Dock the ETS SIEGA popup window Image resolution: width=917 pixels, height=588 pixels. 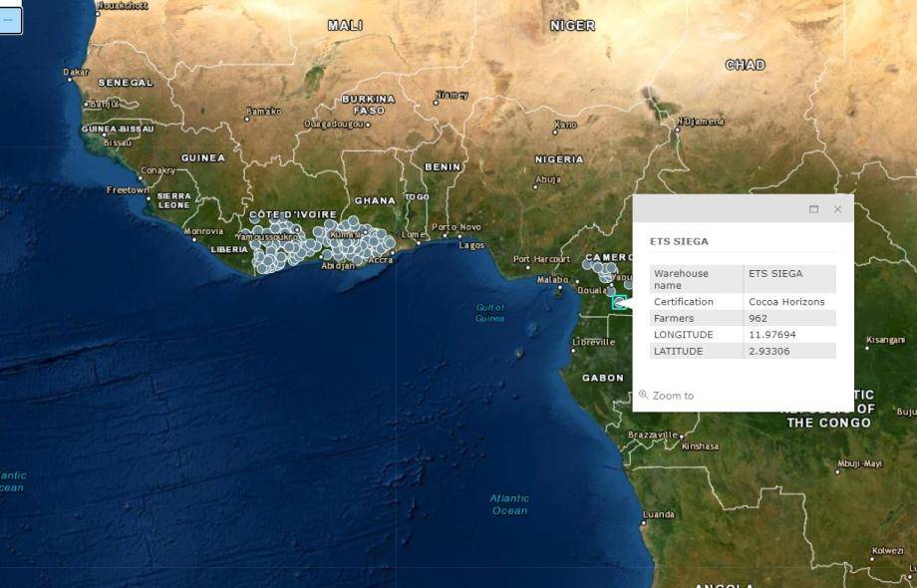coord(813,209)
